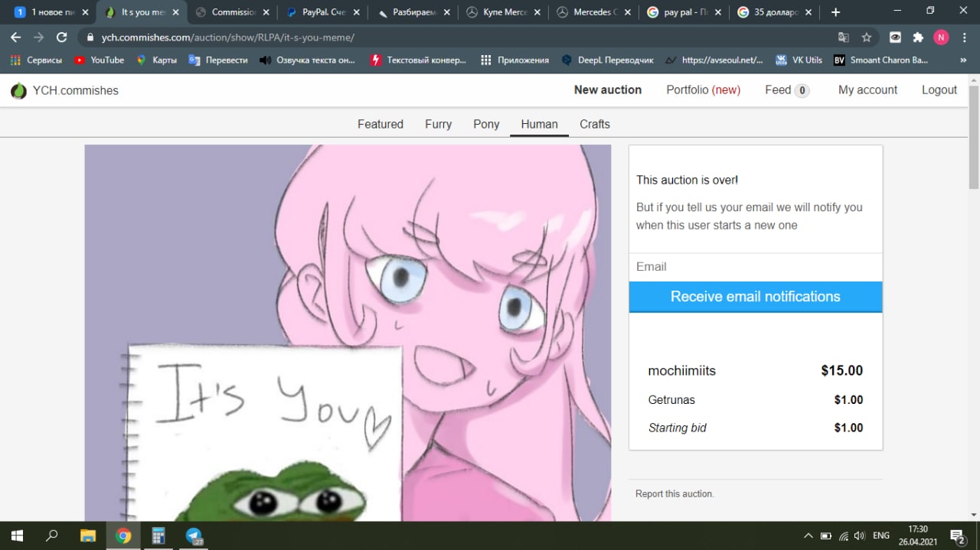Click the volume tray icon

click(x=860, y=535)
